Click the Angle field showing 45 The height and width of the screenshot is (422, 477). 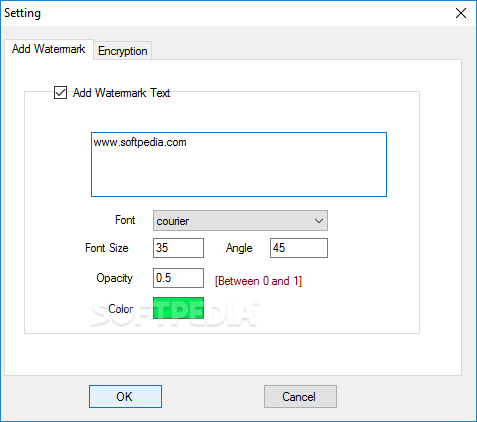click(299, 248)
